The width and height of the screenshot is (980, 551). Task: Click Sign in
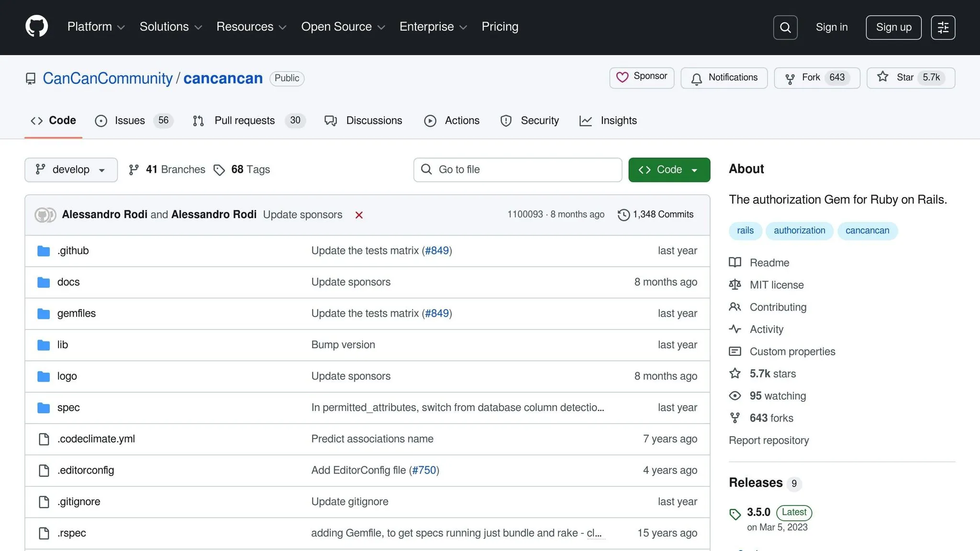coord(832,27)
